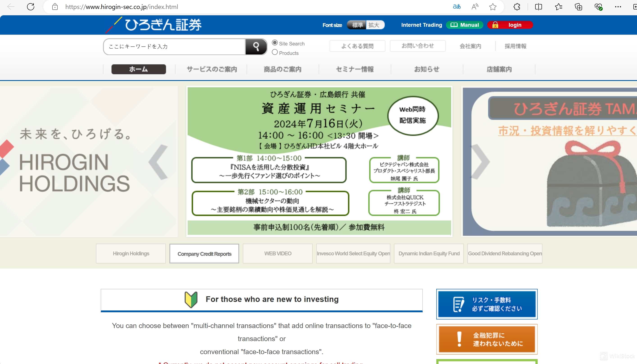Image resolution: width=637 pixels, height=364 pixels.
Task: Click the Hirogin Securities logo
Action: pos(154,25)
